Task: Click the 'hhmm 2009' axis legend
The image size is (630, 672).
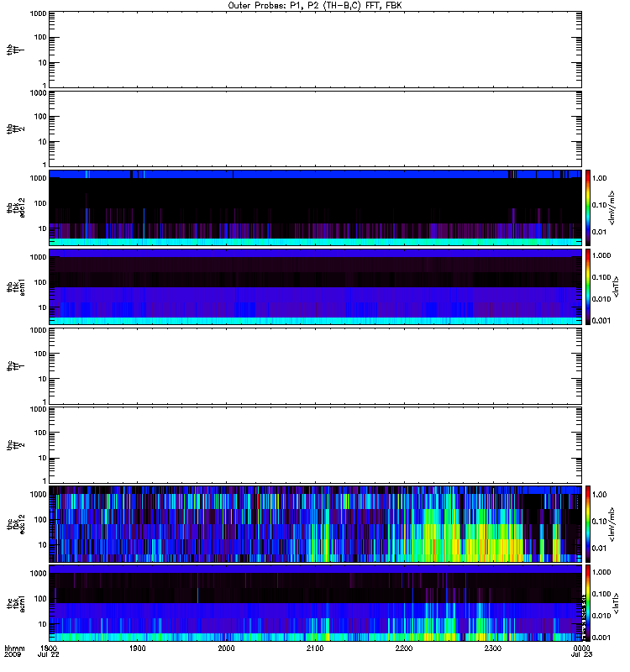Action: tap(14, 652)
